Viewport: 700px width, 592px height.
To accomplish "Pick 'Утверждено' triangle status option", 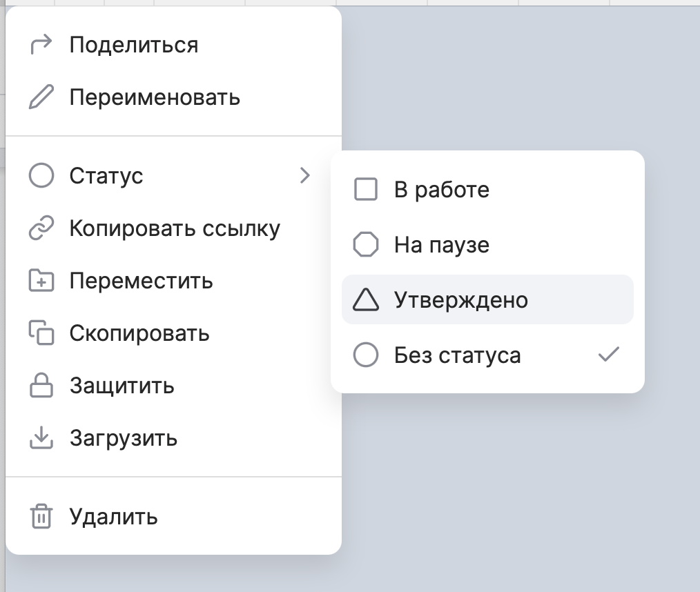I will tap(460, 299).
